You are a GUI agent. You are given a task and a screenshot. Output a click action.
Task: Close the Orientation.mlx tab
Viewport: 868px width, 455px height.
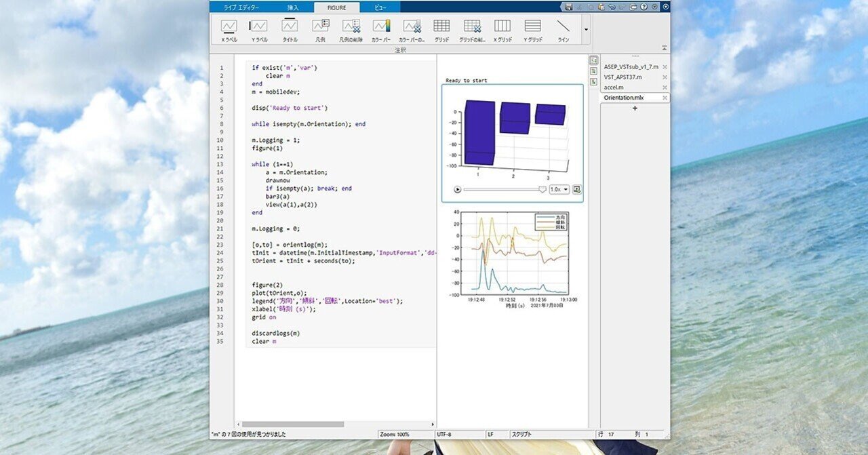pos(665,98)
